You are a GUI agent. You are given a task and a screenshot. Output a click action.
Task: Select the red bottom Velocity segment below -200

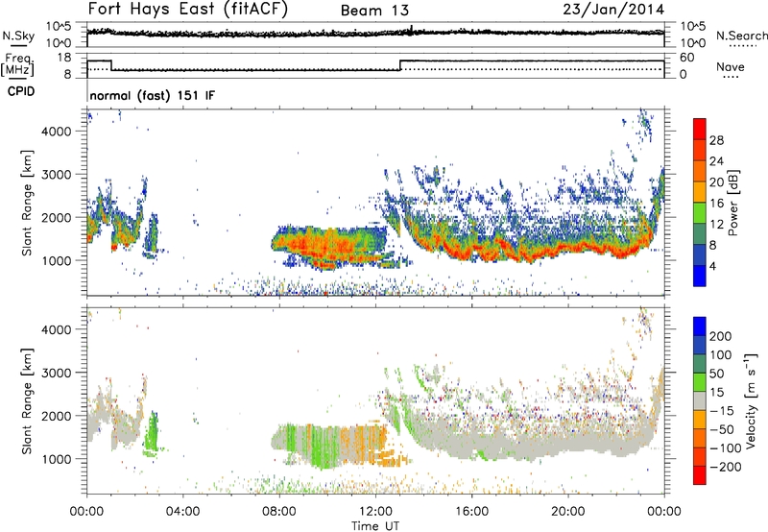(700, 475)
